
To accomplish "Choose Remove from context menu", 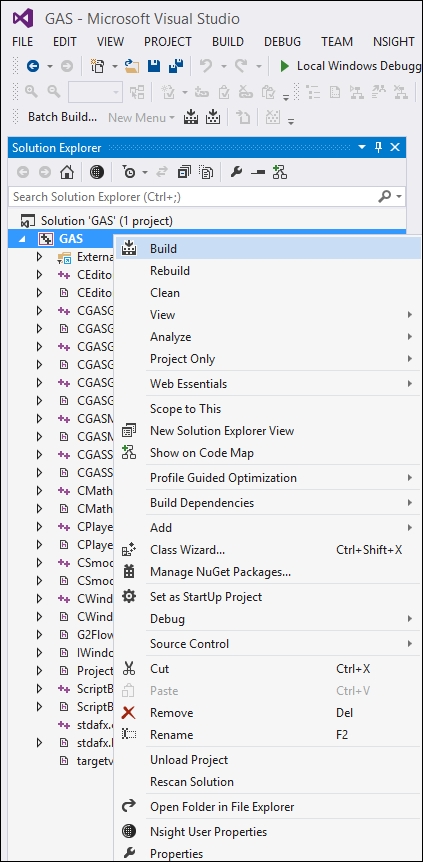I will click(267, 713).
